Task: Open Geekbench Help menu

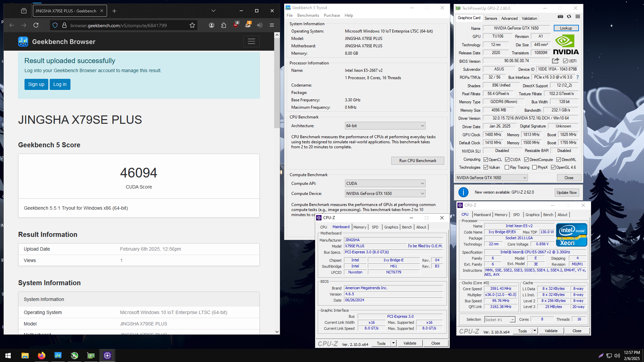Action: [349, 15]
